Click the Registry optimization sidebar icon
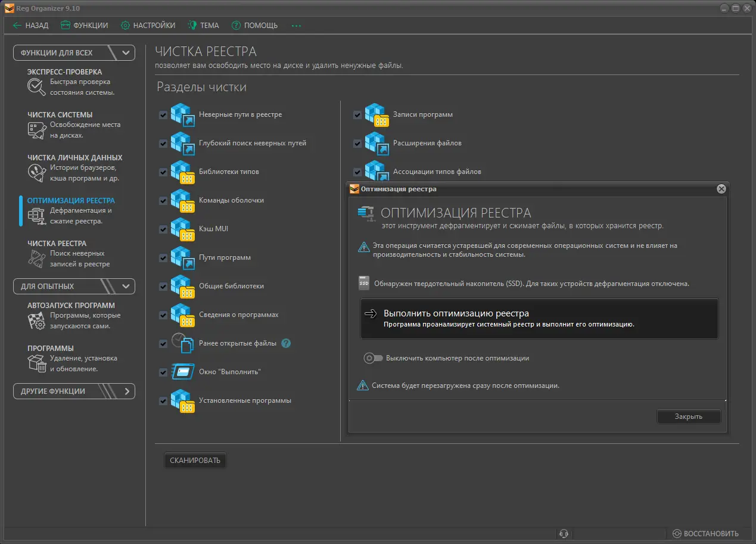The image size is (756, 544). [36, 216]
